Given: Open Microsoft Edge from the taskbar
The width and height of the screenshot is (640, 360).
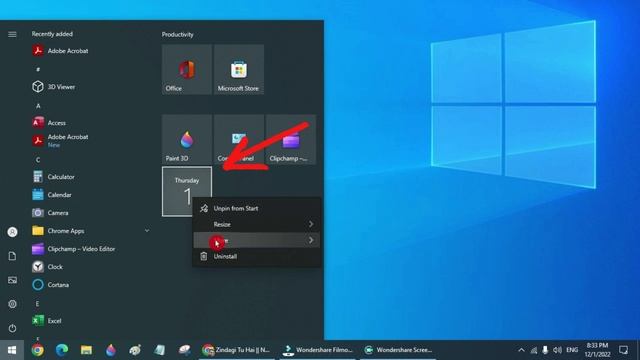Looking at the screenshot, I should (x=62, y=350).
